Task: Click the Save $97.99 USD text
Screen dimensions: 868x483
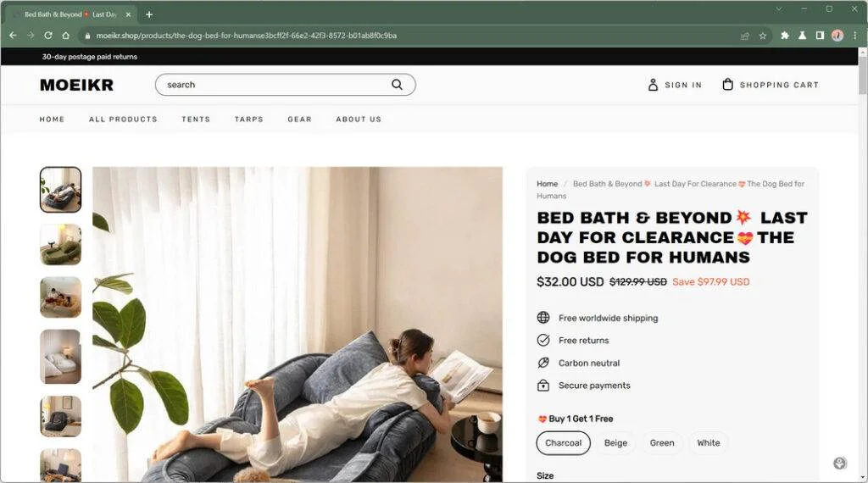Action: 711,281
